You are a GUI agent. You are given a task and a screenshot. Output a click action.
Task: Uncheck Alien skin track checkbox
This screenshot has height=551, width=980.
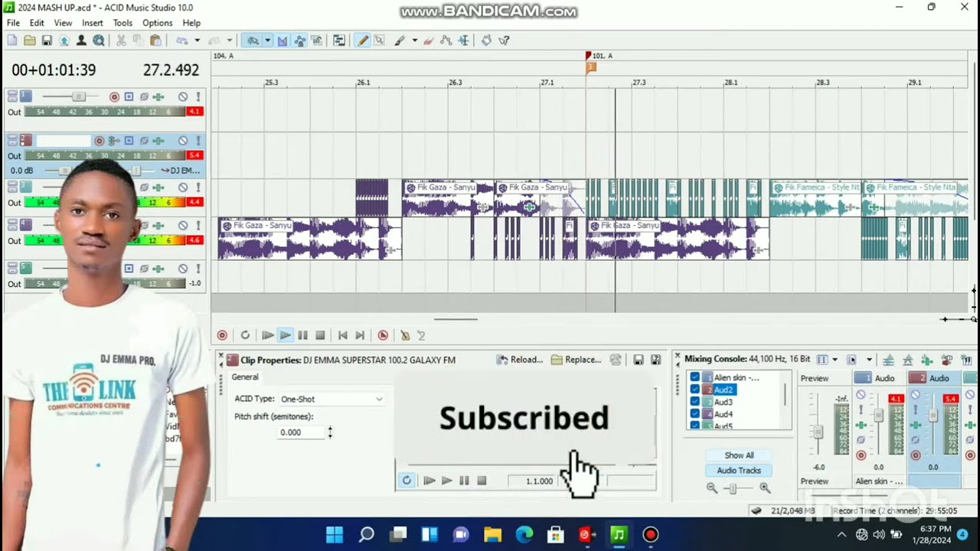[x=694, y=377]
